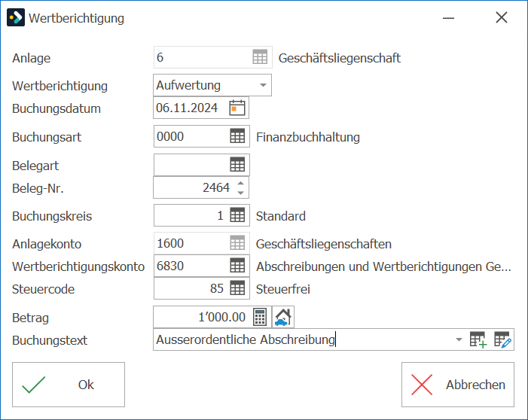Click the Geschäftsliegenschaft description text
This screenshot has width=528, height=420.
340,58
